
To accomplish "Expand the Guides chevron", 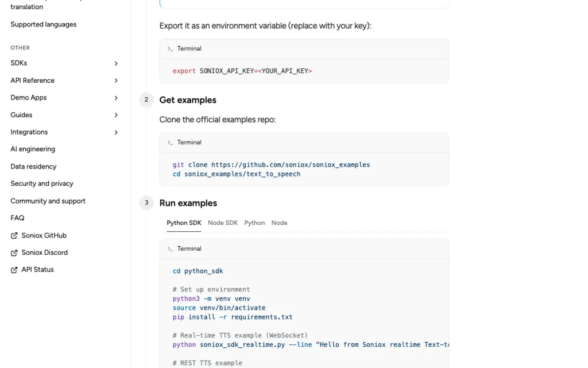I will coord(116,115).
